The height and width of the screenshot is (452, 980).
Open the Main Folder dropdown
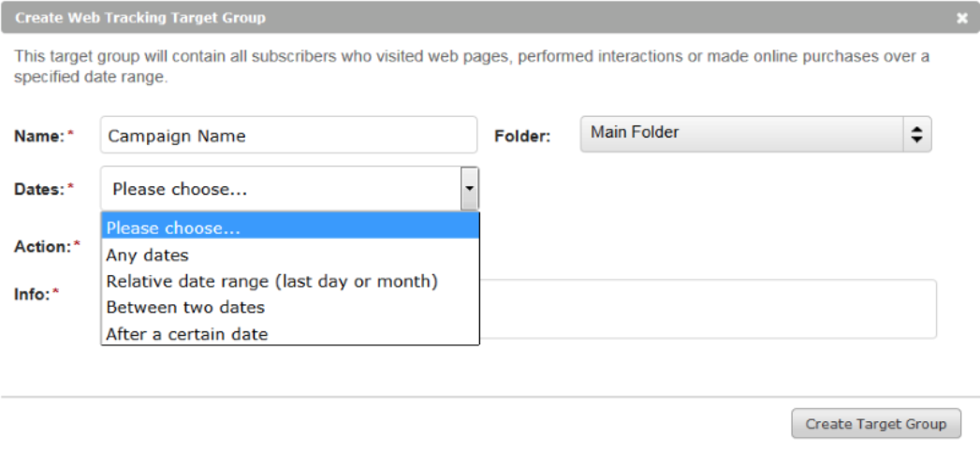pos(755,134)
